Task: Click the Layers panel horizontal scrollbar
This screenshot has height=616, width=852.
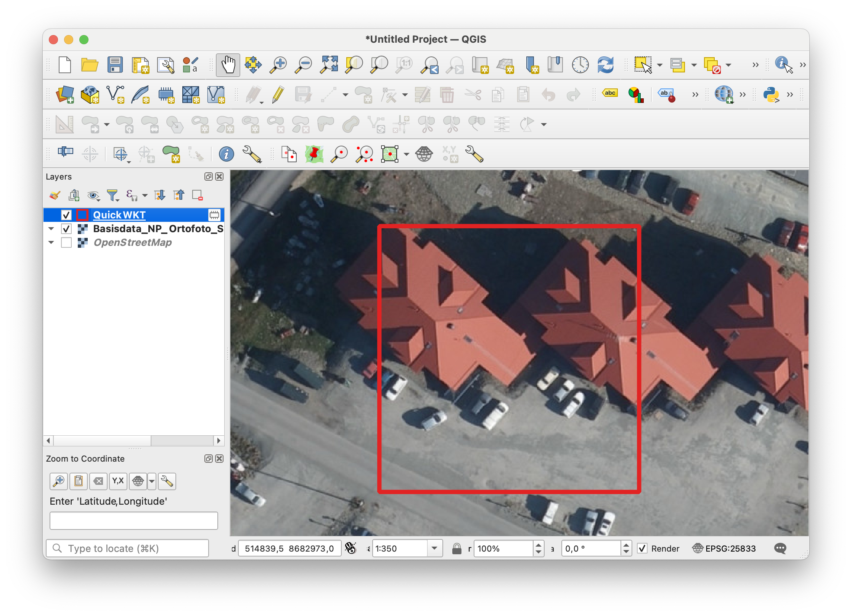Action: (133, 441)
